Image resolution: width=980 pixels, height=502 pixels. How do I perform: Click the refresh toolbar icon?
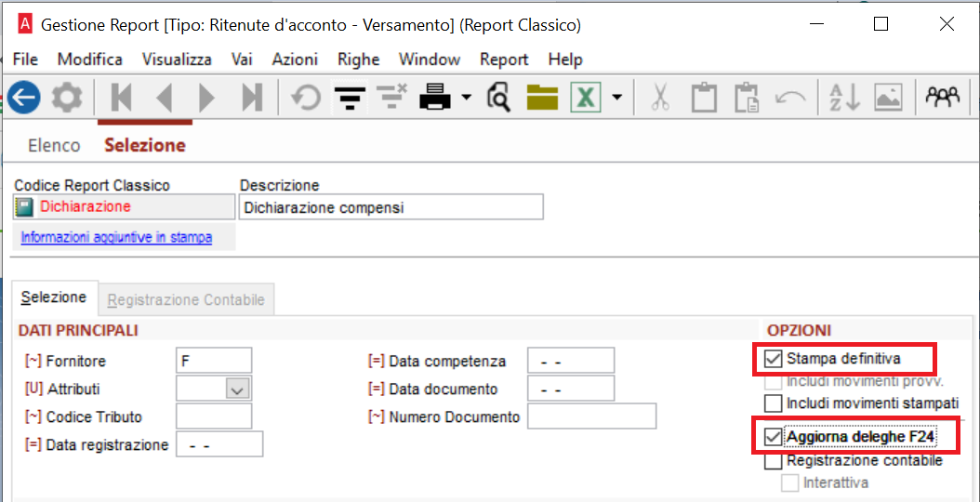[306, 98]
